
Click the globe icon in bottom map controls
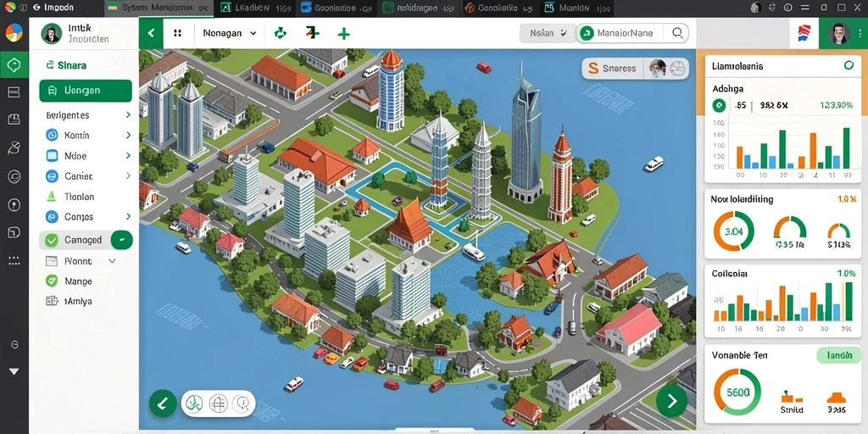point(218,403)
